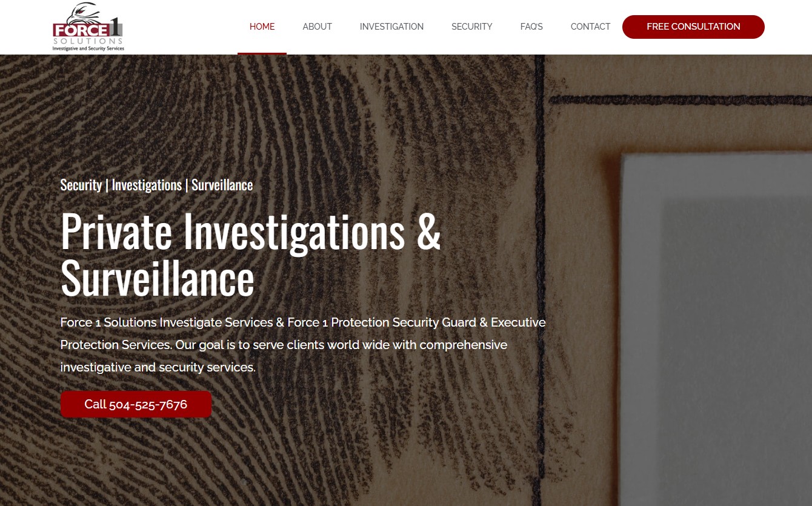Click the Call 504-525-7676 button
Screen dimensions: 812x506
tap(136, 404)
